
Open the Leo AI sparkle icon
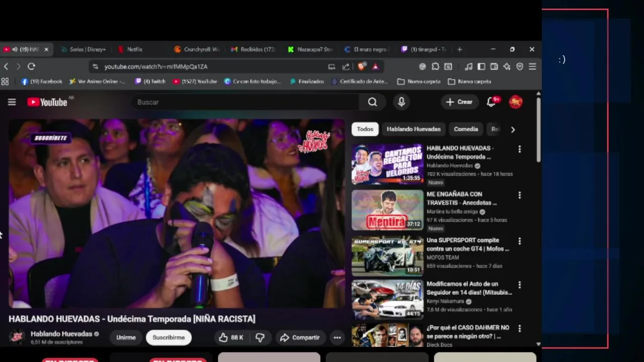pos(507,66)
